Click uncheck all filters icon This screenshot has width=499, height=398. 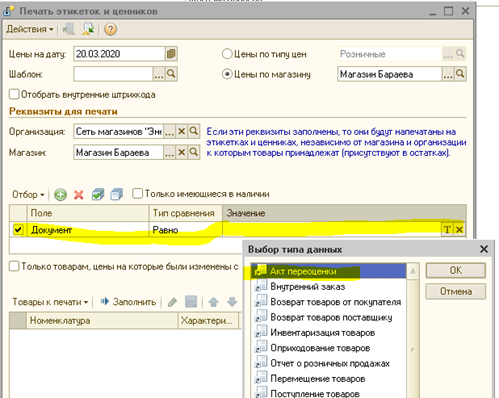click(116, 194)
